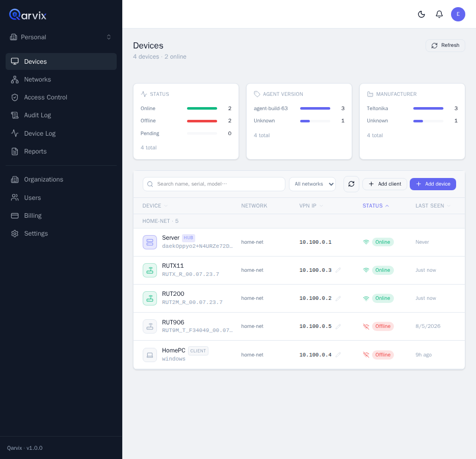Open the Users page

coord(61,198)
